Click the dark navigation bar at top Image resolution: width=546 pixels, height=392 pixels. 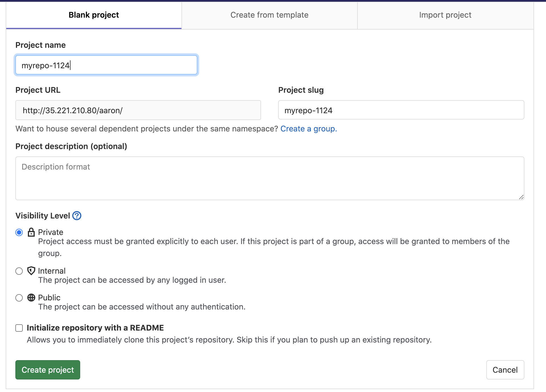[273, 1]
